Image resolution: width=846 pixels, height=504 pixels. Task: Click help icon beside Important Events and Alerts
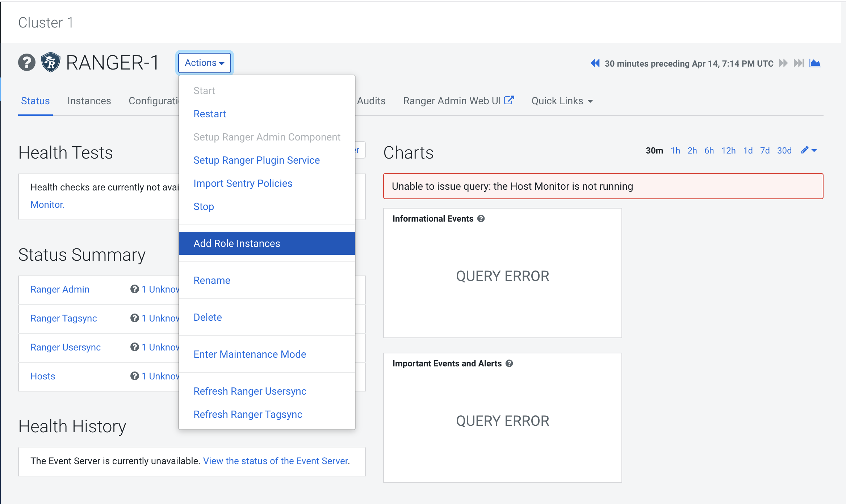509,364
